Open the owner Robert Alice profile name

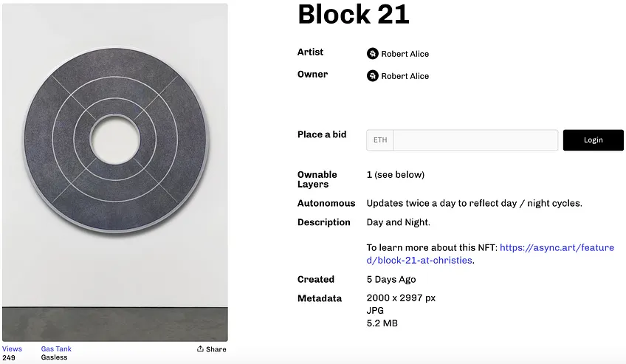[x=405, y=76]
